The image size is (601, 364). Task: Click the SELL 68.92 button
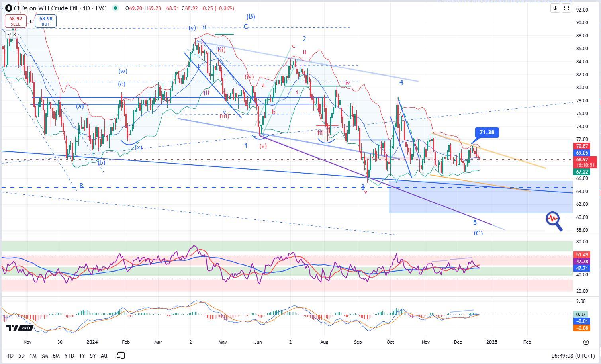[x=16, y=21]
